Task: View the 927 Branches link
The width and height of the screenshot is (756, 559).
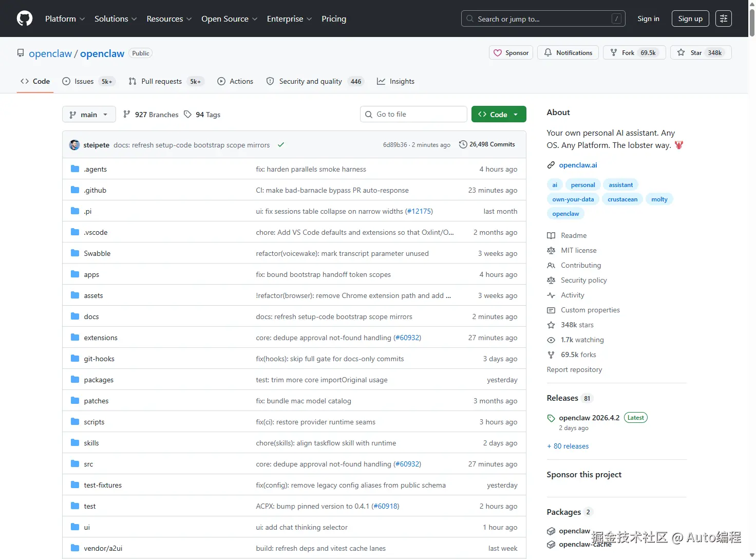Action: 151,115
